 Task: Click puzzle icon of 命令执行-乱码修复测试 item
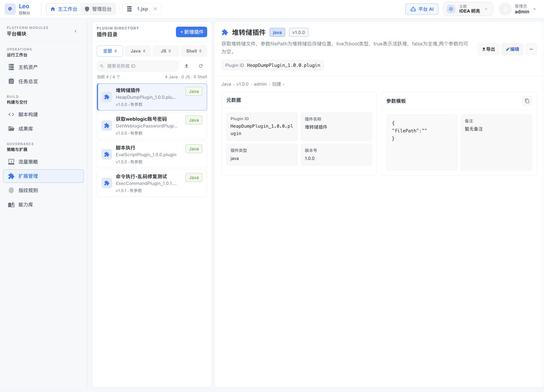click(107, 183)
